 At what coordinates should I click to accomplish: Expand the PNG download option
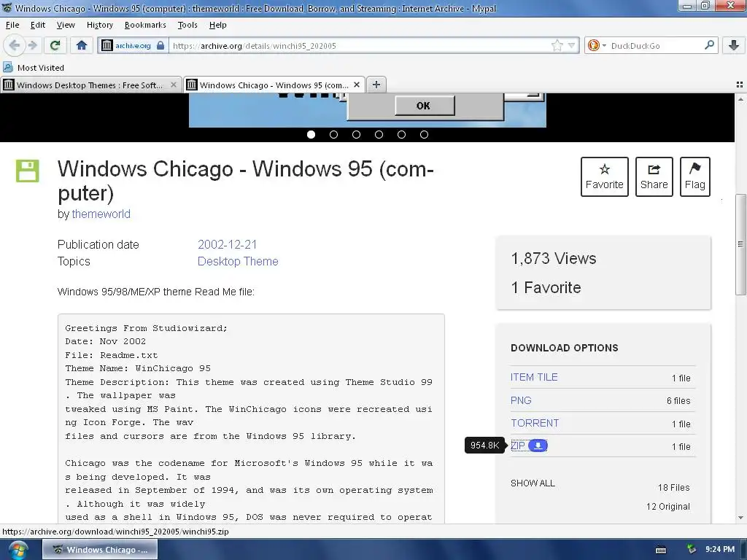(x=521, y=400)
